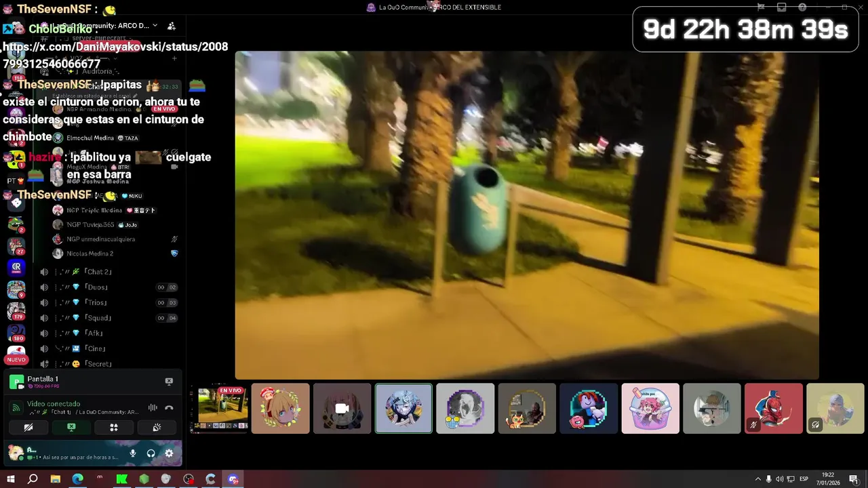The width and height of the screenshot is (868, 488).
Task: Open taskbar clock showing 19:22
Action: (x=827, y=479)
